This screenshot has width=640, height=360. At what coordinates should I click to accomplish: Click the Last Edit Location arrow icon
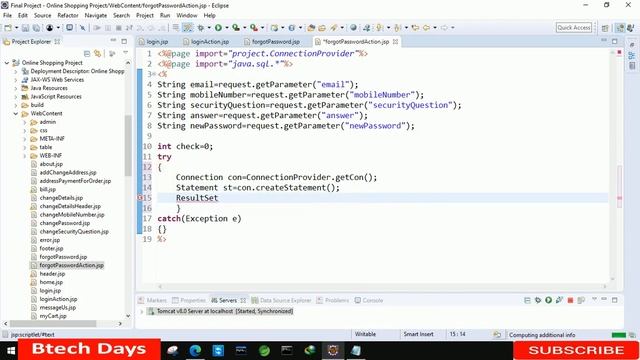[x=416, y=28]
